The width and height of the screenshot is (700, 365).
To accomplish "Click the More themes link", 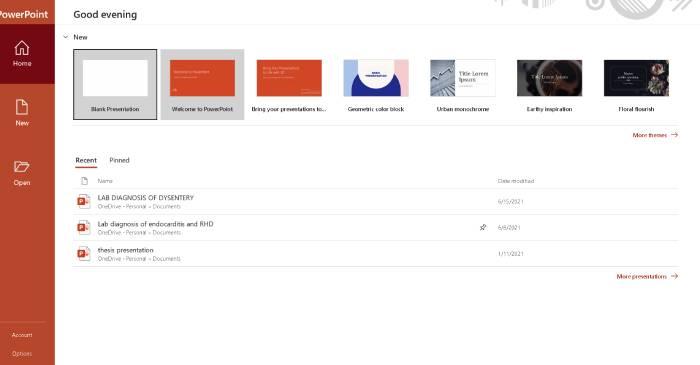I will click(x=655, y=135).
